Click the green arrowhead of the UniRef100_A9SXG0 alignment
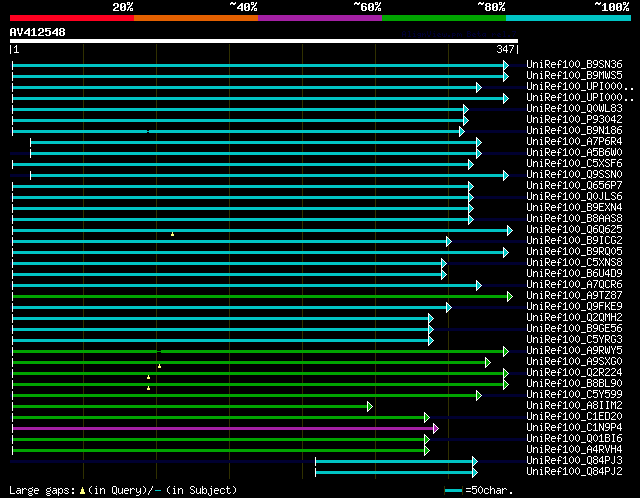This screenshot has width=640, height=498. click(488, 362)
